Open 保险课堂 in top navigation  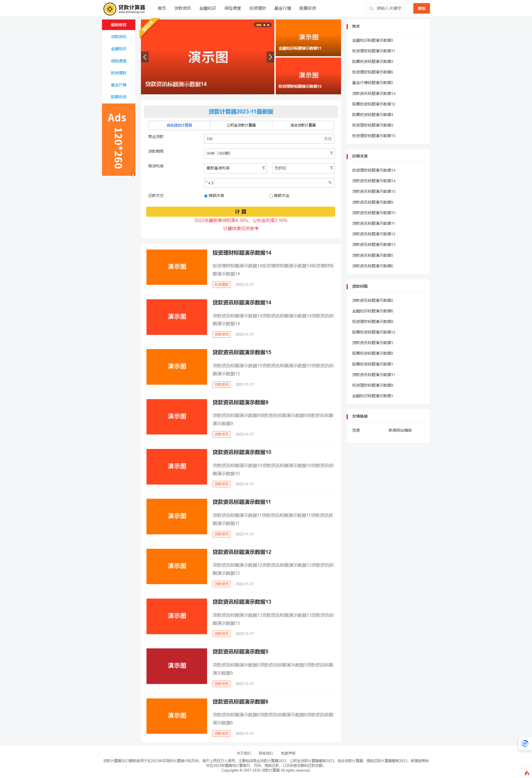232,8
